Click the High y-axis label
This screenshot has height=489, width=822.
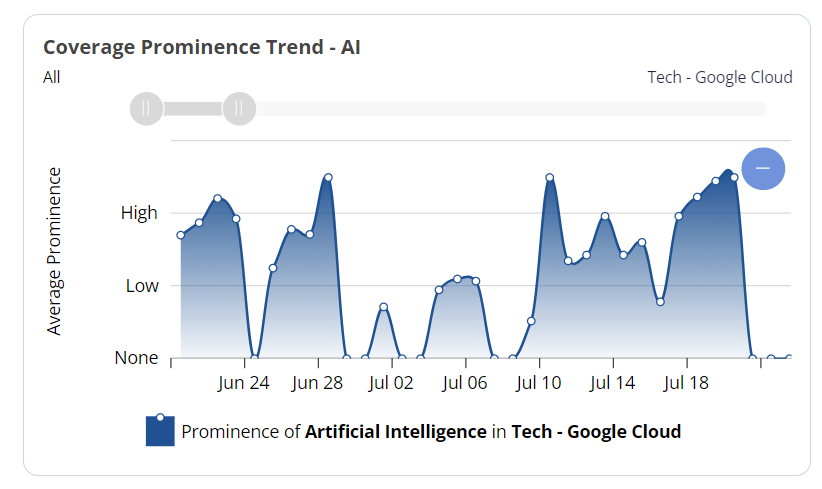139,213
